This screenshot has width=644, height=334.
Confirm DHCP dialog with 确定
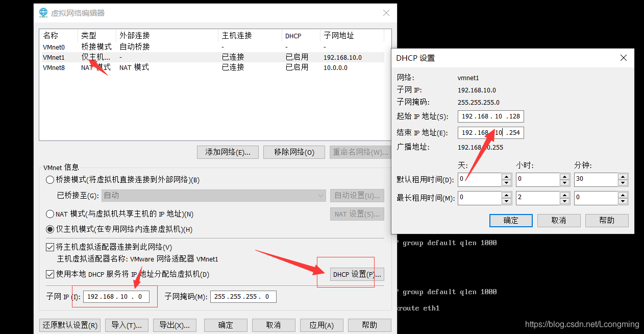coord(511,220)
